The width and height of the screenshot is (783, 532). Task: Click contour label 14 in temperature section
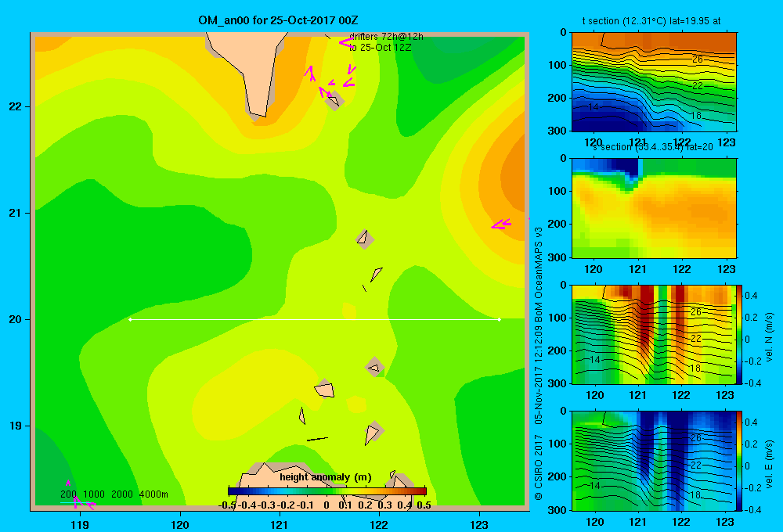(593, 107)
